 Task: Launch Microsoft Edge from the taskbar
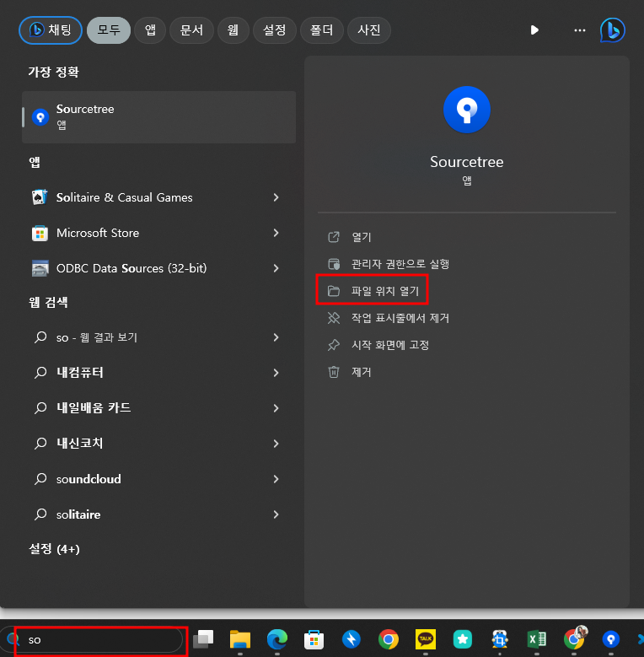click(277, 639)
